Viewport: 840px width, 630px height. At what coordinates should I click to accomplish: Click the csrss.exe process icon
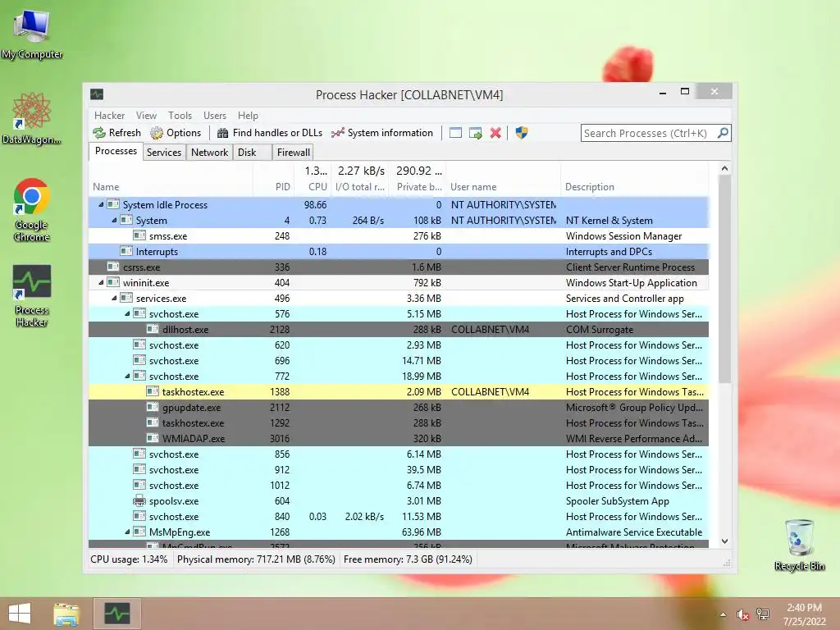tap(113, 267)
